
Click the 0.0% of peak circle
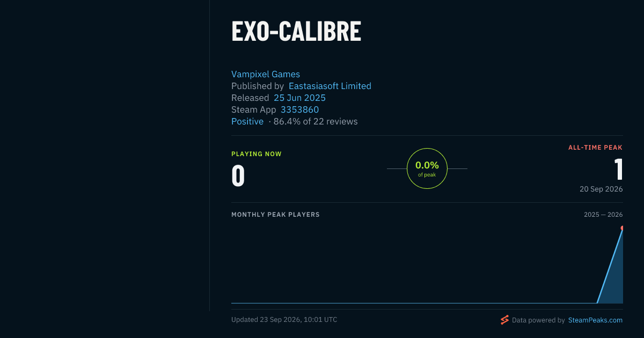click(x=427, y=168)
